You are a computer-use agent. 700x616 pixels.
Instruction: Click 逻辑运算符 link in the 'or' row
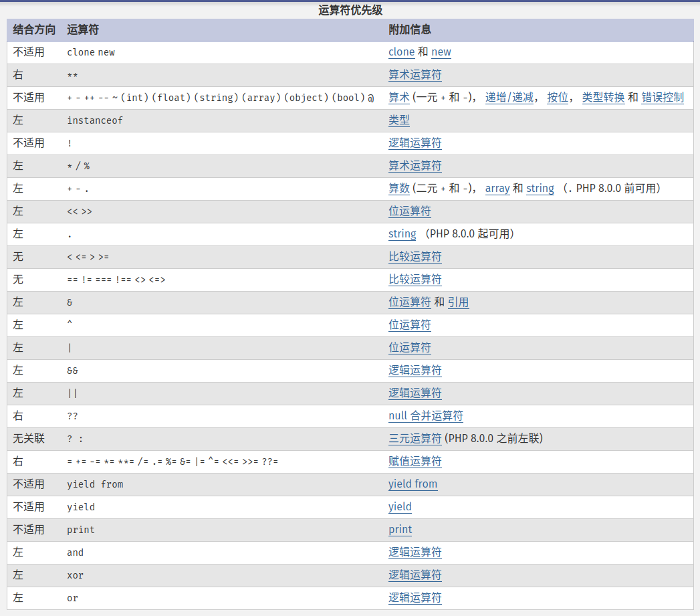[415, 598]
